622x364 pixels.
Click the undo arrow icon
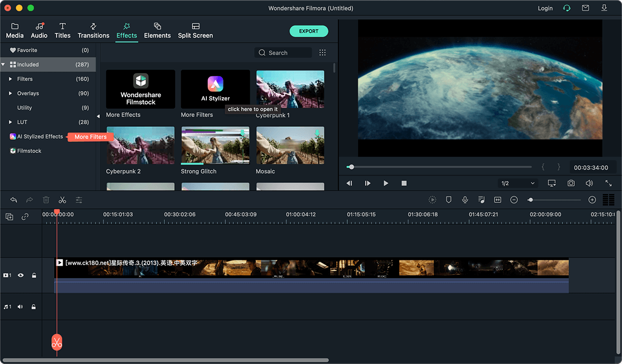click(13, 200)
